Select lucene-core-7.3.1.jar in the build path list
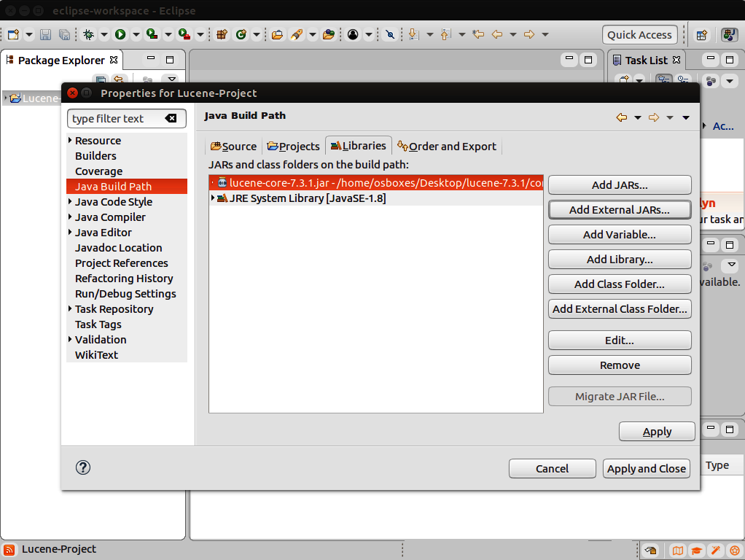The height and width of the screenshot is (560, 745). (x=379, y=183)
